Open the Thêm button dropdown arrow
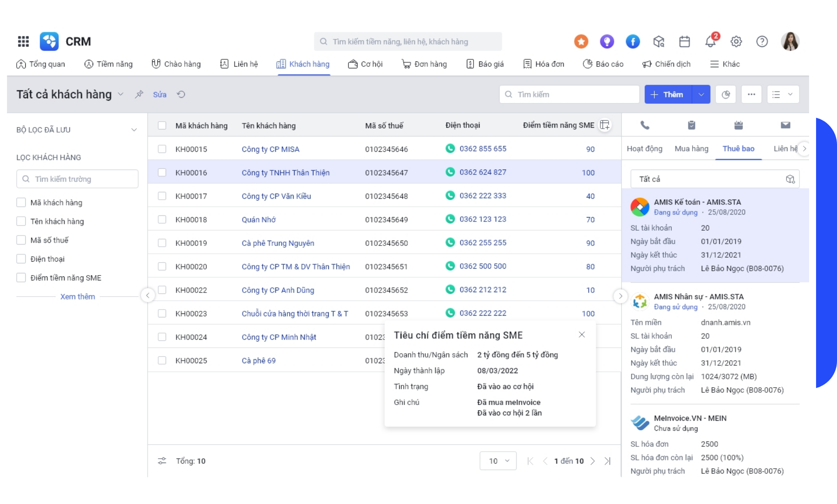The width and height of the screenshot is (837, 504). pos(701,94)
